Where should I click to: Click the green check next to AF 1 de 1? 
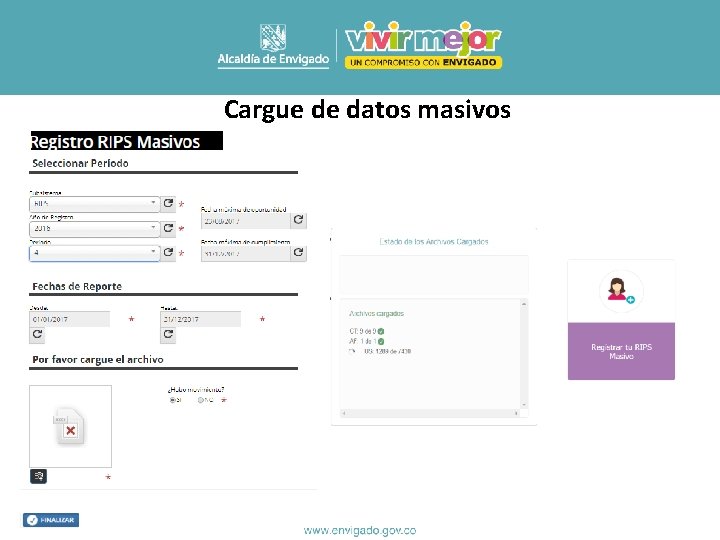381,341
